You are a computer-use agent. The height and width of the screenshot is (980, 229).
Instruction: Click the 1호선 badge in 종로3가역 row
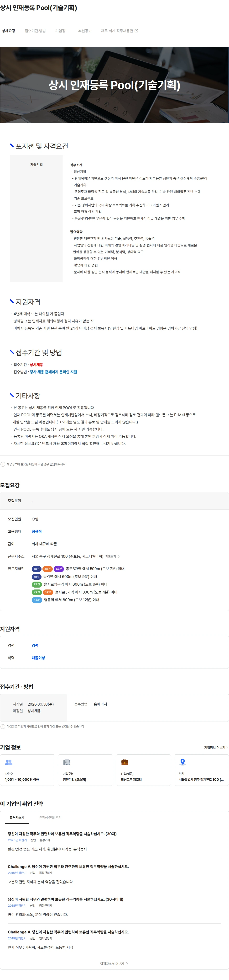[x=36, y=569]
